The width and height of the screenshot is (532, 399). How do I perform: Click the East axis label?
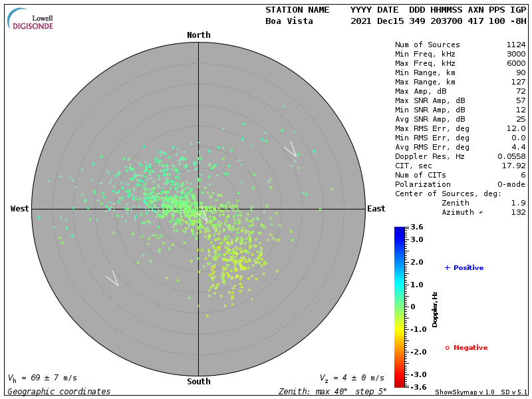(x=376, y=209)
